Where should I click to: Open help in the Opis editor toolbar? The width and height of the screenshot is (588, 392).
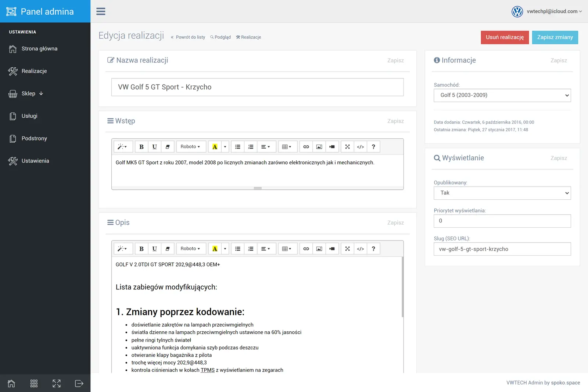(x=373, y=249)
